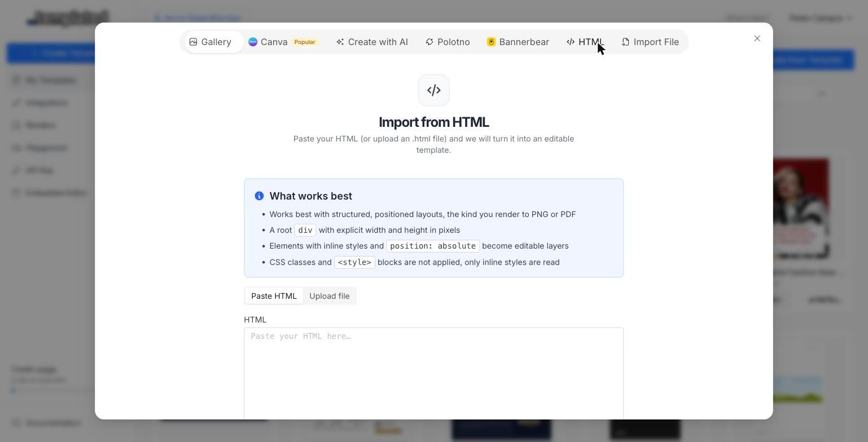Select the Create with AI tab

click(372, 42)
